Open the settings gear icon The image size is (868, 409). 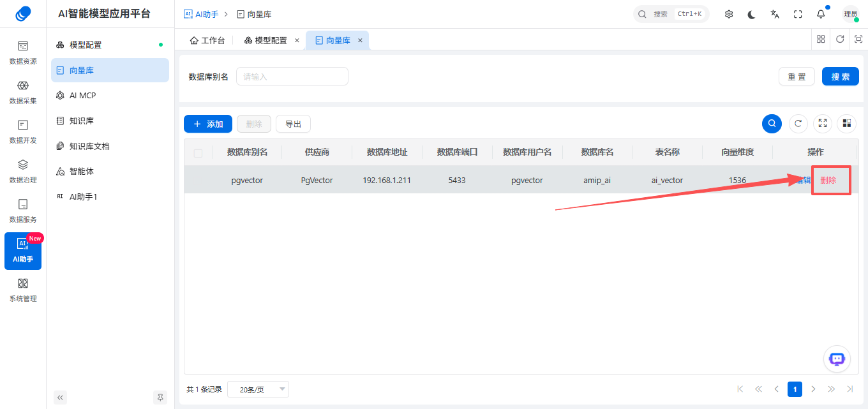pos(729,14)
